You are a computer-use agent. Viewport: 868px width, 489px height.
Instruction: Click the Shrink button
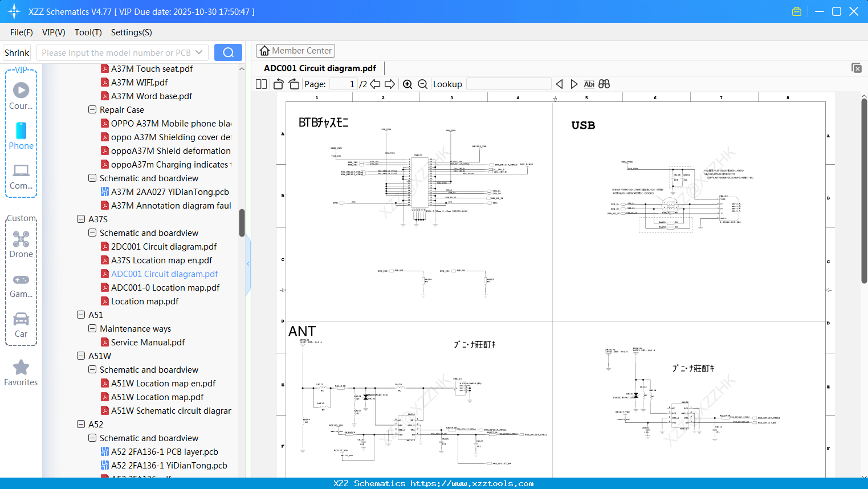point(17,52)
